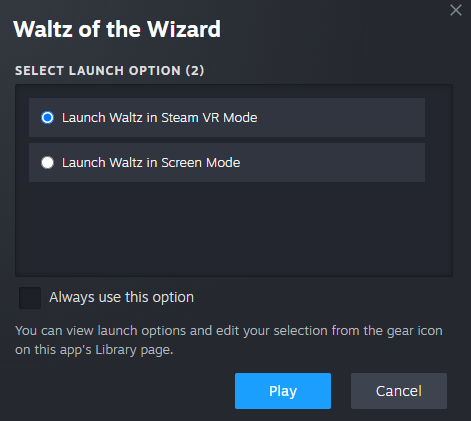
Task: Click the Waltz of the Wizard title
Action: pos(117,29)
